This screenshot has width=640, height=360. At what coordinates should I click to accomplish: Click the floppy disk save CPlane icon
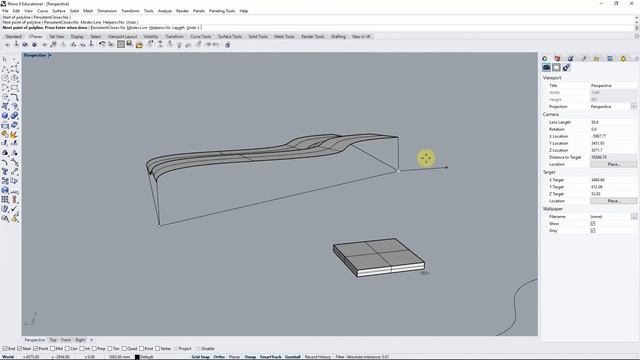tap(130, 44)
